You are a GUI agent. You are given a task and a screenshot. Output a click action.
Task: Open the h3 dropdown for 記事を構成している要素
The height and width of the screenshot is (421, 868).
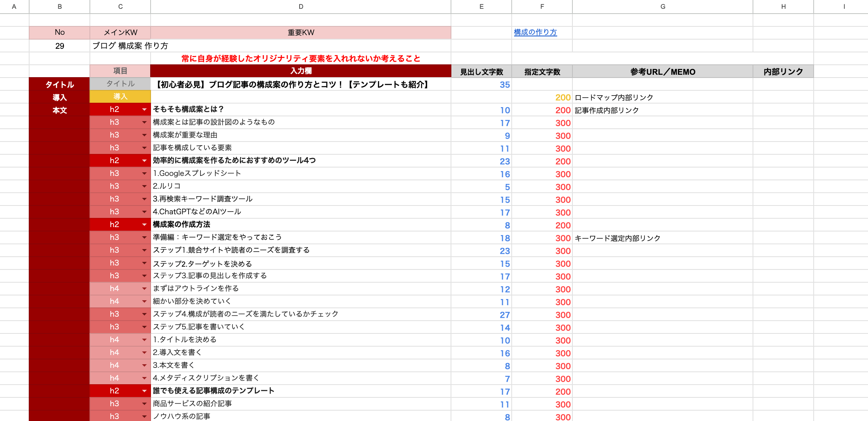click(144, 148)
